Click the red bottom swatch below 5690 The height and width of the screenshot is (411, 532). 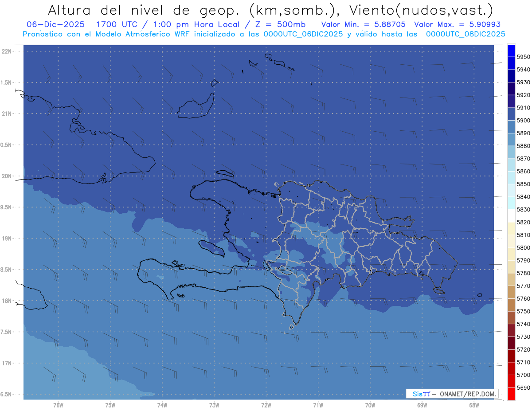click(511, 394)
